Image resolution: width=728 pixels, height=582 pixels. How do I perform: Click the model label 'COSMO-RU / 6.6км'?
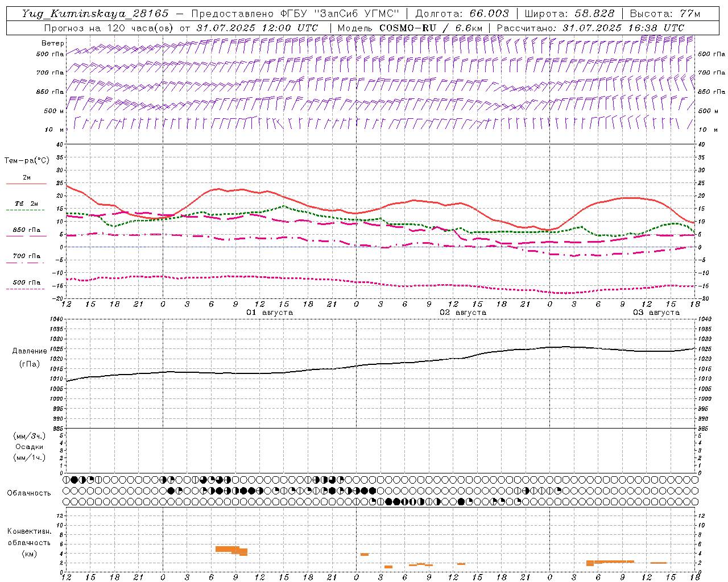[431, 28]
